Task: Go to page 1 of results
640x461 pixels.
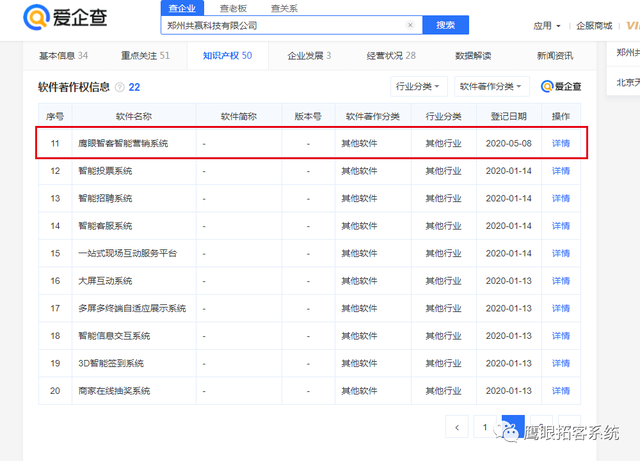Action: [485, 427]
